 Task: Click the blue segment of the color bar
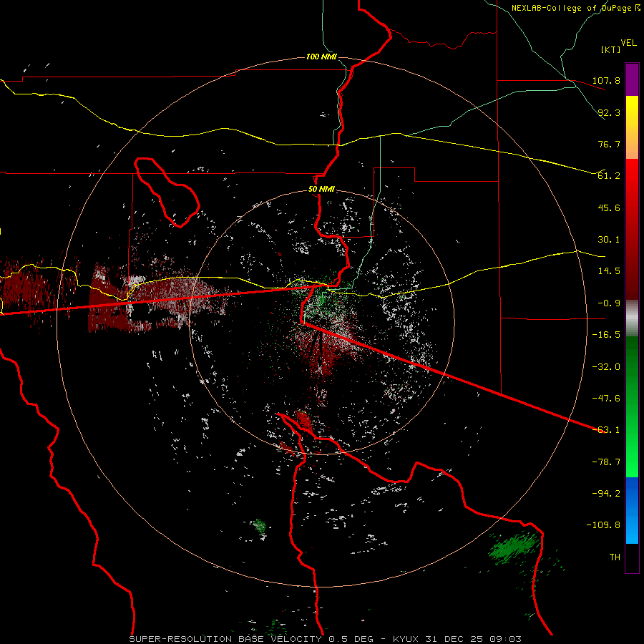[x=632, y=510]
